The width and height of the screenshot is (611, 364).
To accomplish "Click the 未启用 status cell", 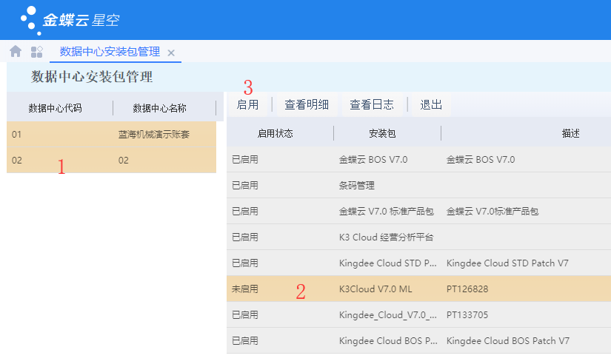I will pyautogui.click(x=245, y=289).
